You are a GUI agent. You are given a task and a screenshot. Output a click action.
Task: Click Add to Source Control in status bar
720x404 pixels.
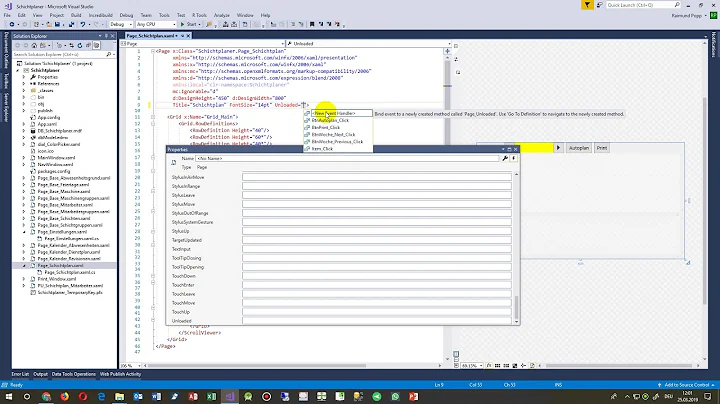point(686,385)
